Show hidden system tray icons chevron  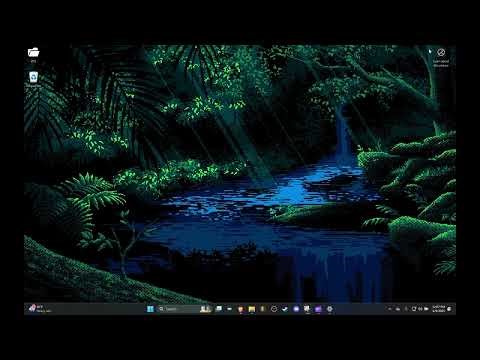[389, 309]
